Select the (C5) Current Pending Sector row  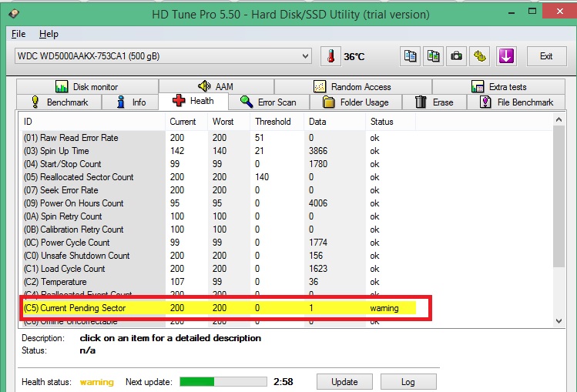point(219,308)
